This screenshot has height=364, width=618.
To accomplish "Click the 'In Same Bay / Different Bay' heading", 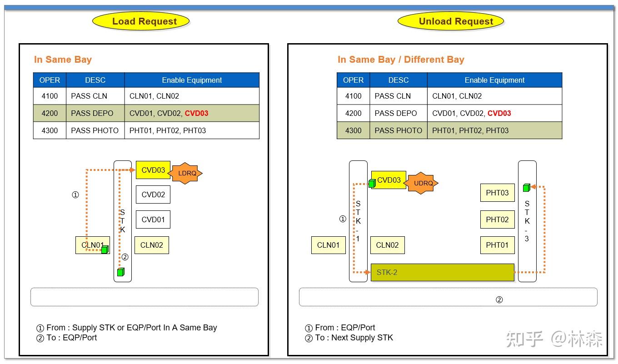I will point(401,60).
